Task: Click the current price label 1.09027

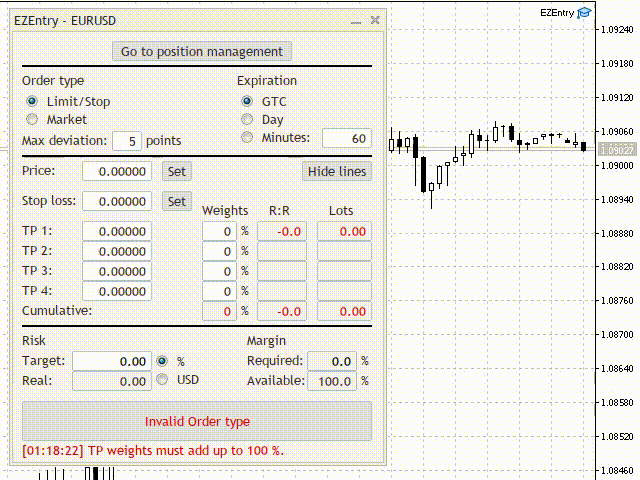Action: point(618,150)
